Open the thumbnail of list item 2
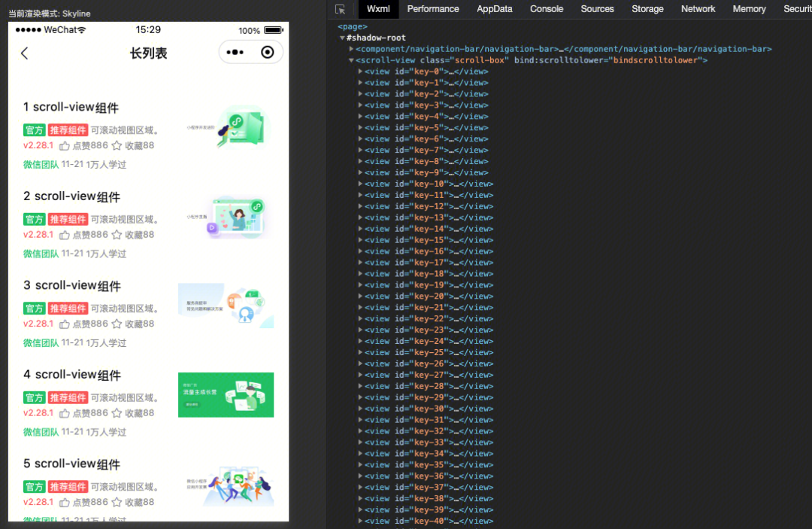The width and height of the screenshot is (812, 529). 226,217
